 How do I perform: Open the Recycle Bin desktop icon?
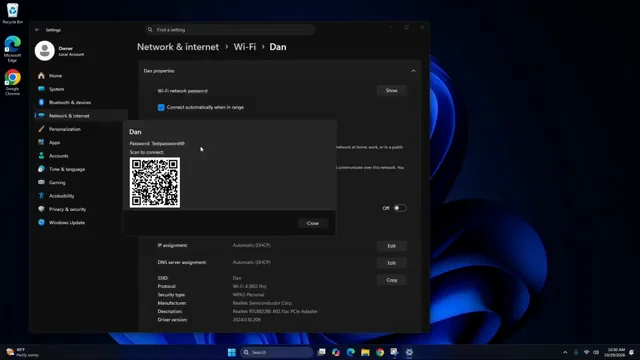(13, 13)
